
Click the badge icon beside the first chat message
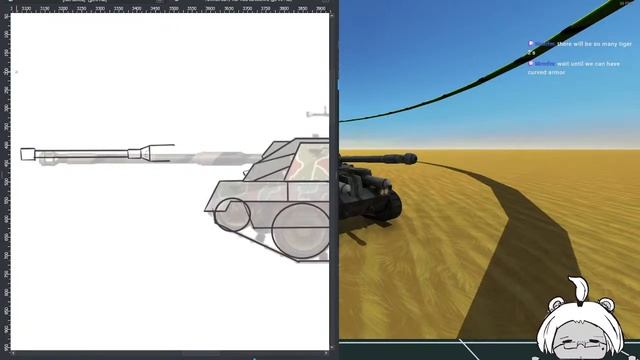[531, 43]
